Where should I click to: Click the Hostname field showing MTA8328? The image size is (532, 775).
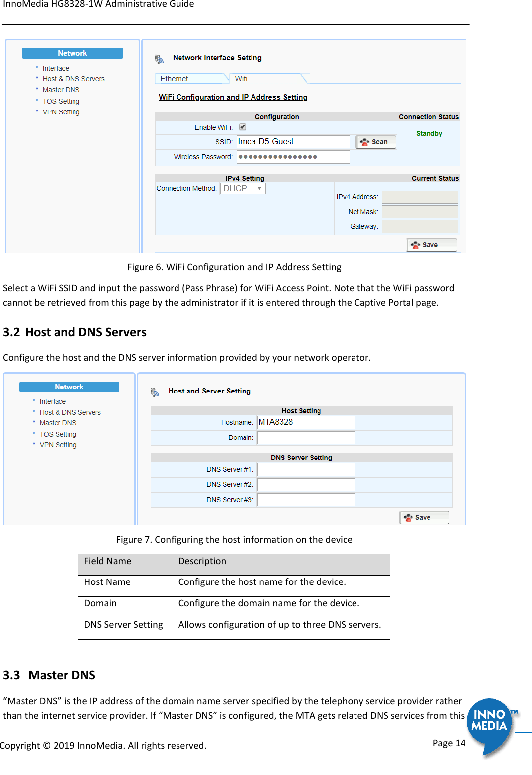(305, 422)
